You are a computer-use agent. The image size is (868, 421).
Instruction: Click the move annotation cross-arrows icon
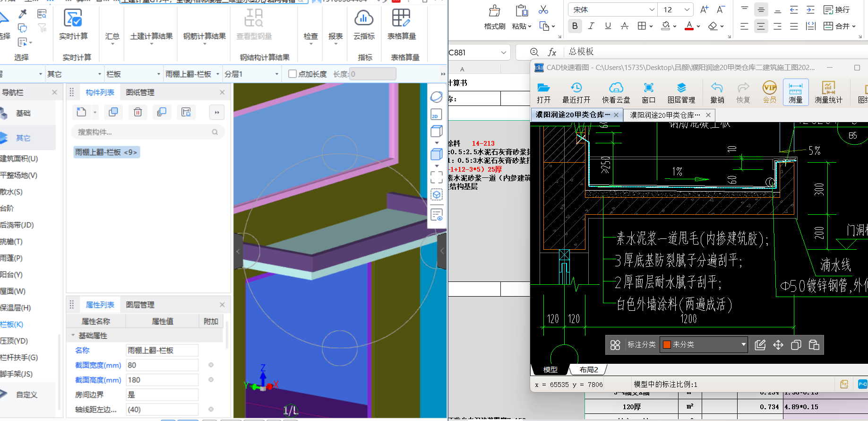778,345
